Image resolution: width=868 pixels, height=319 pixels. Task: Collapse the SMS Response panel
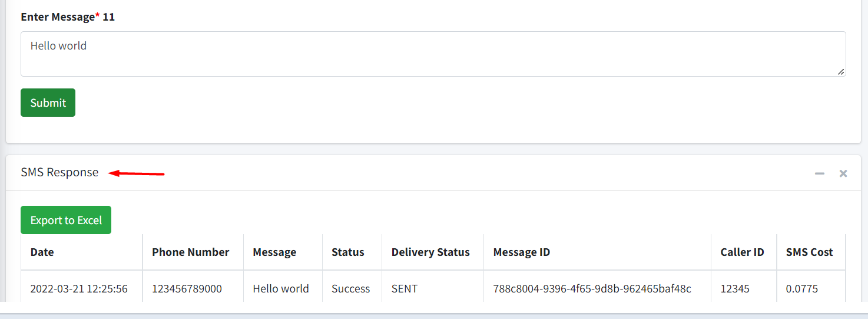click(819, 173)
